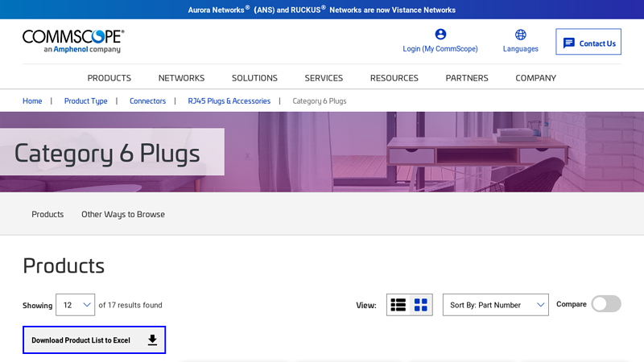Viewport: 644px width, 362px height.
Task: Select the Products tab
Action: (47, 214)
